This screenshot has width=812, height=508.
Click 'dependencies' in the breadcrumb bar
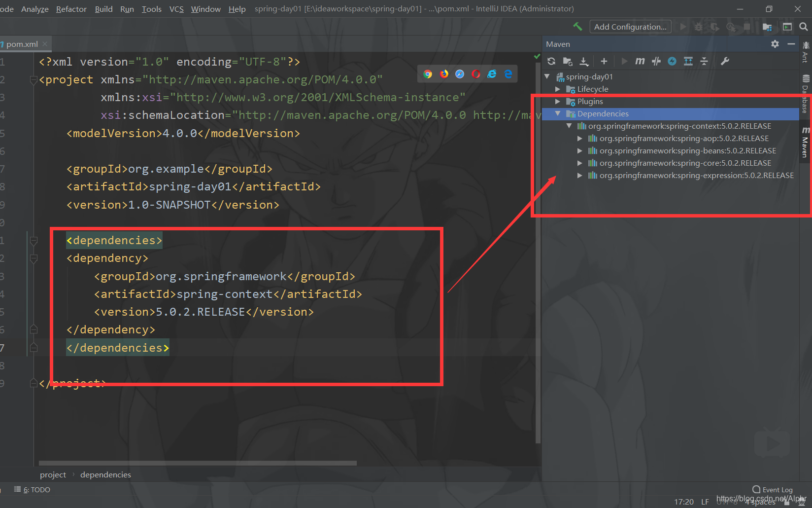(x=105, y=474)
